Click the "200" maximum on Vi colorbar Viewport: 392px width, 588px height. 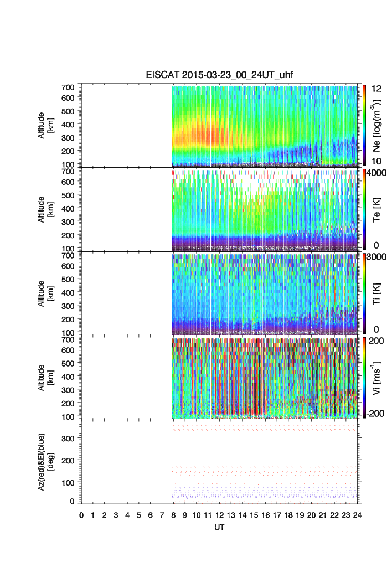click(376, 341)
